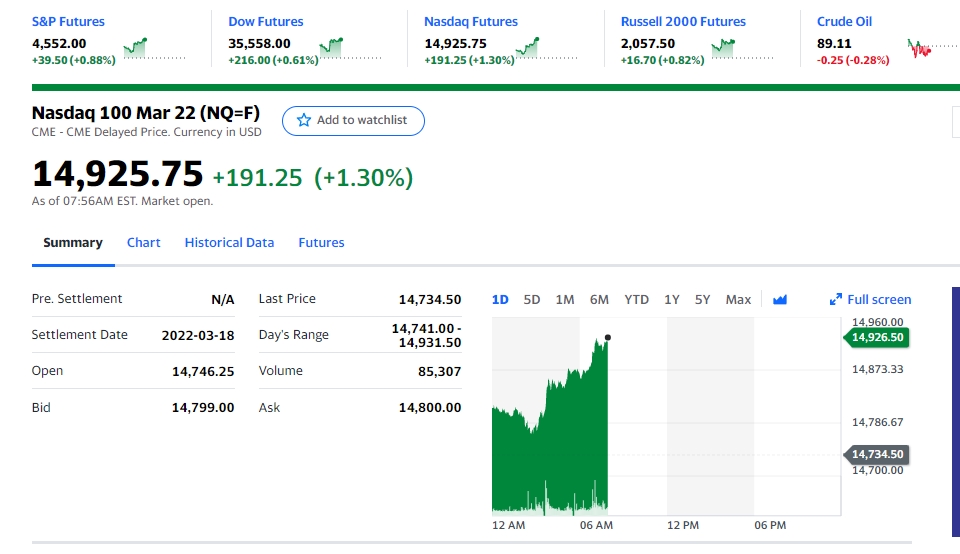Click the 14,926.50 current price marker
This screenshot has width=960, height=554.
point(876,337)
